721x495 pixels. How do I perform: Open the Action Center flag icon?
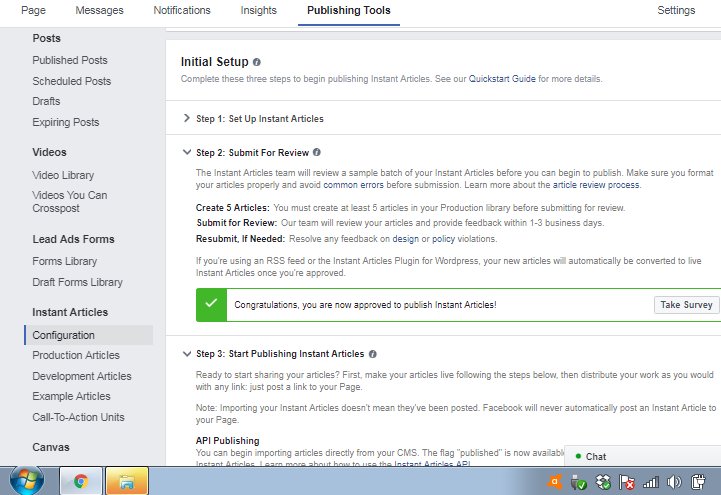pyautogui.click(x=627, y=482)
